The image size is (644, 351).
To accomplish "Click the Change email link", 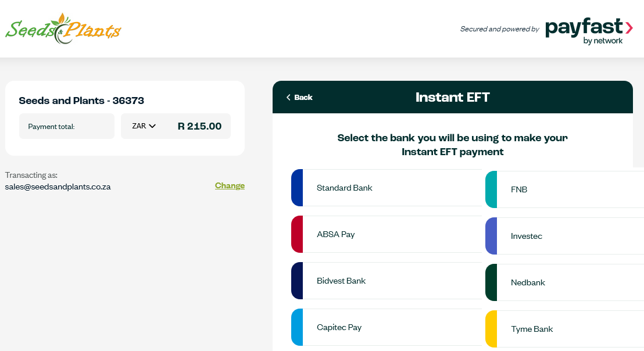I will coord(230,185).
